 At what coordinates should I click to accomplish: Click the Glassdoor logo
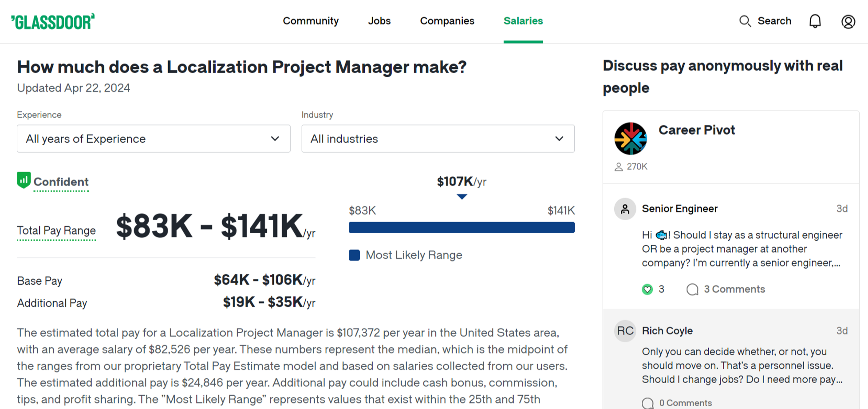(53, 21)
